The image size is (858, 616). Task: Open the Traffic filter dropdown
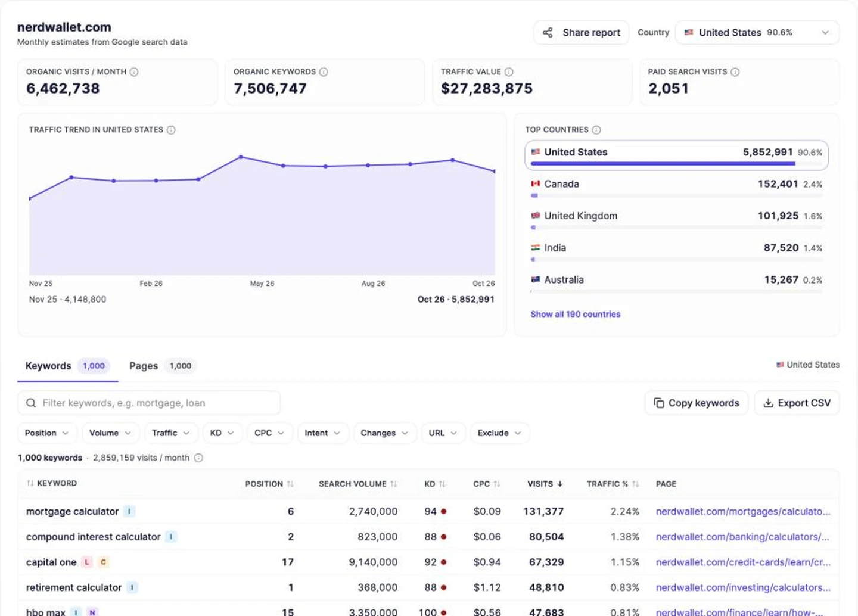click(171, 433)
